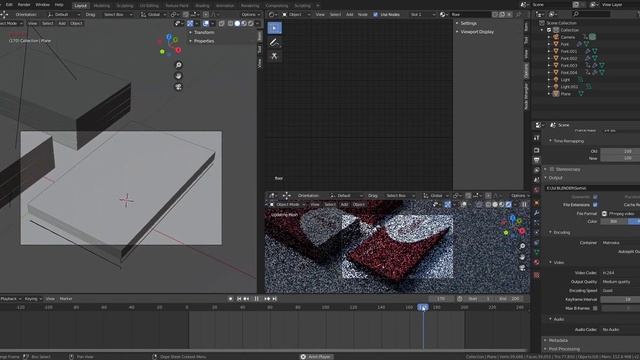Screen dimensions: 640x360
Task: Toggle gizmos in main viewport header
Action: (x=190, y=23)
